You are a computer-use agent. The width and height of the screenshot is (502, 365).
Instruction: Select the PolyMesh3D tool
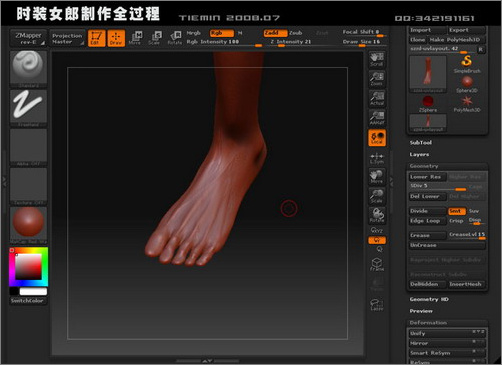[467, 104]
